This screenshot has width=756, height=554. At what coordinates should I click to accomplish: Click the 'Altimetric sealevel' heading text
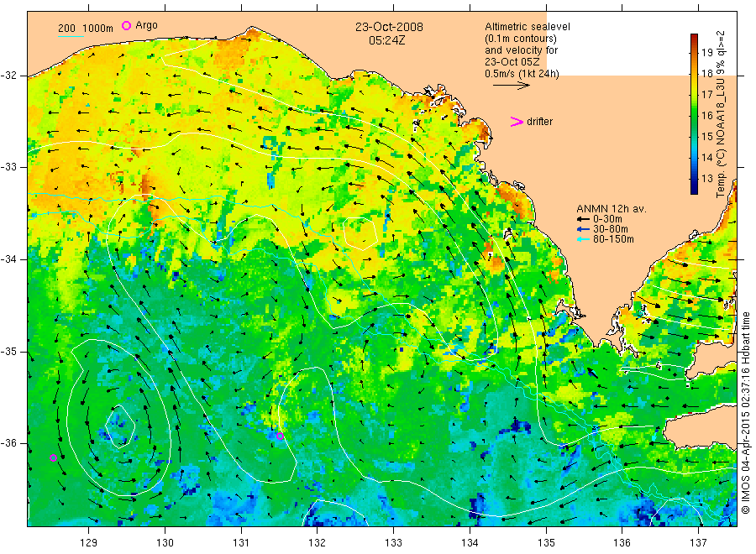coord(528,27)
